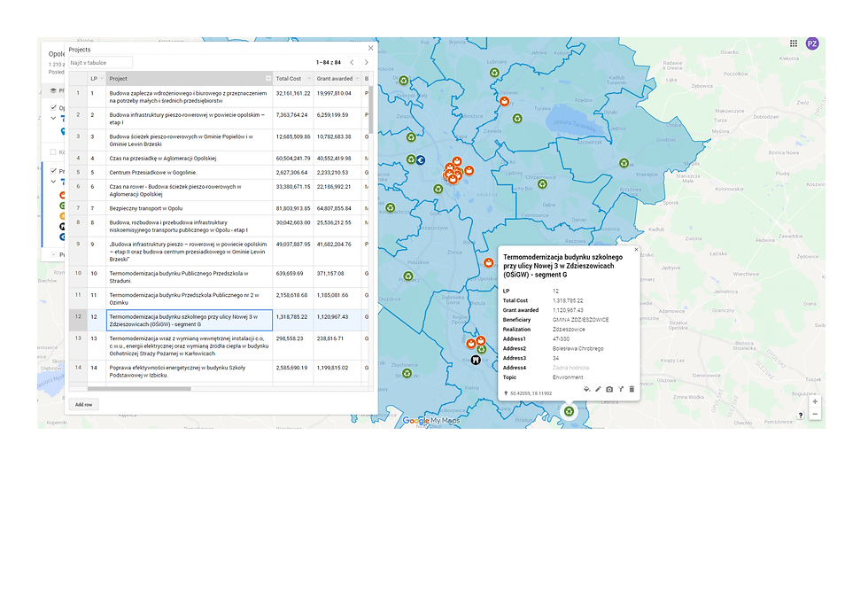Zoom out on the map
The height and width of the screenshot is (614, 868).
click(815, 414)
